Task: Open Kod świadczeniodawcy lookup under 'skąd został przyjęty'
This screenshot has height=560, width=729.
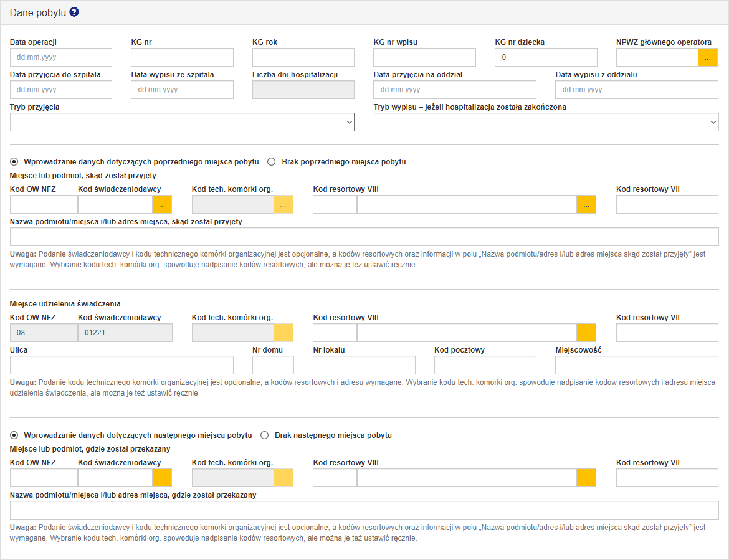Action: point(162,204)
